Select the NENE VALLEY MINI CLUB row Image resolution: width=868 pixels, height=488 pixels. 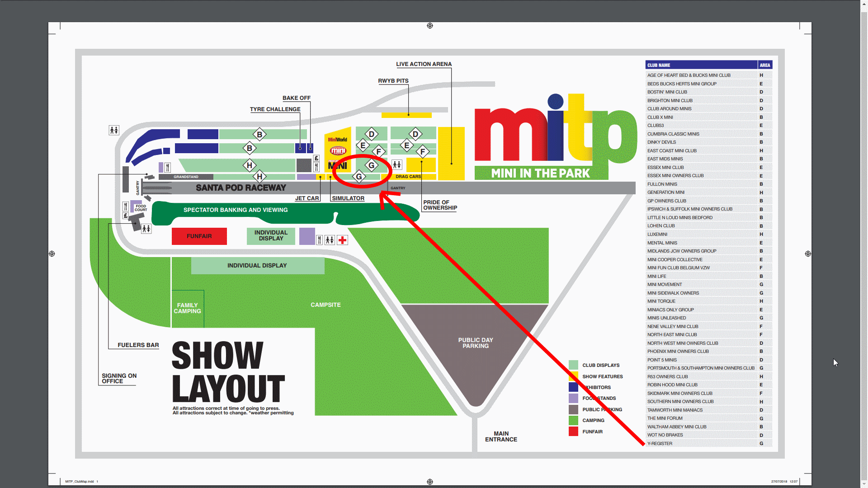(708, 327)
